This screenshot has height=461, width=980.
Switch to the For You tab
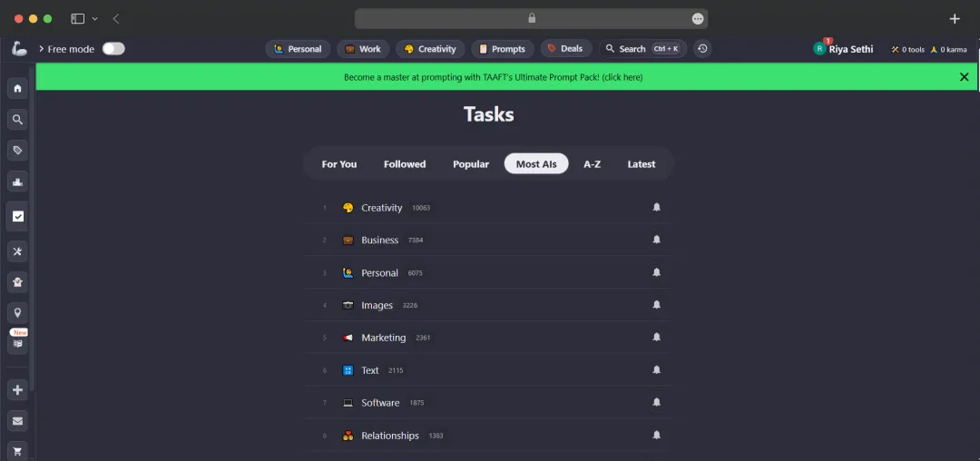(339, 163)
